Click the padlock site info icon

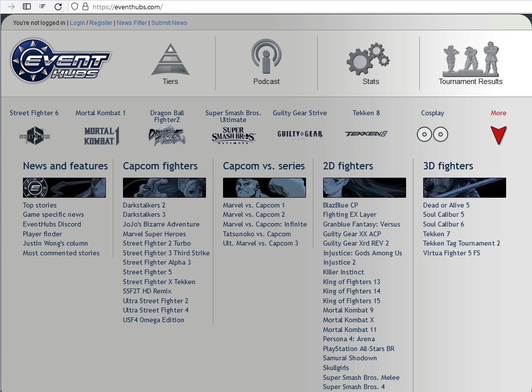coord(85,6)
